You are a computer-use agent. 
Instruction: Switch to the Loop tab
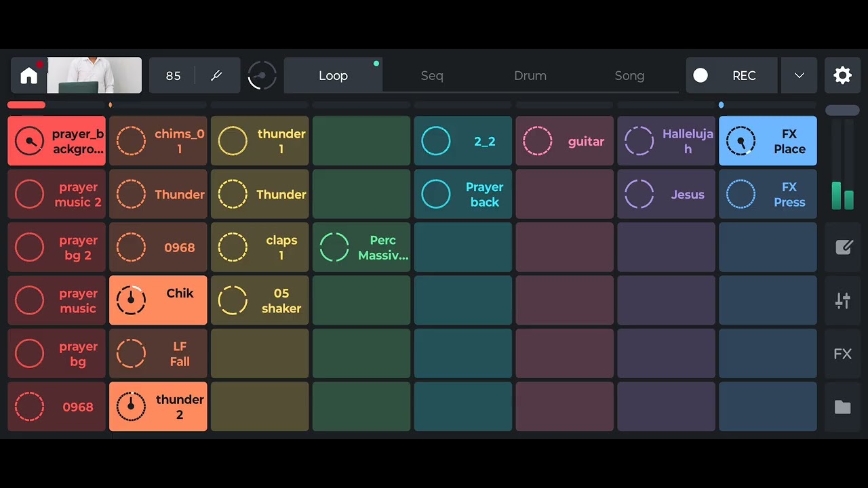click(333, 75)
